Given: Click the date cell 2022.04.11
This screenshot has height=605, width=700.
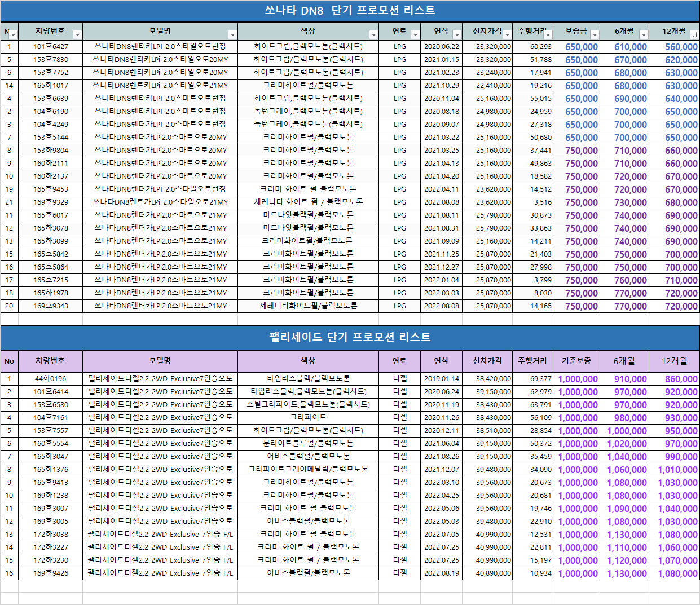Looking at the screenshot, I should tap(441, 189).
